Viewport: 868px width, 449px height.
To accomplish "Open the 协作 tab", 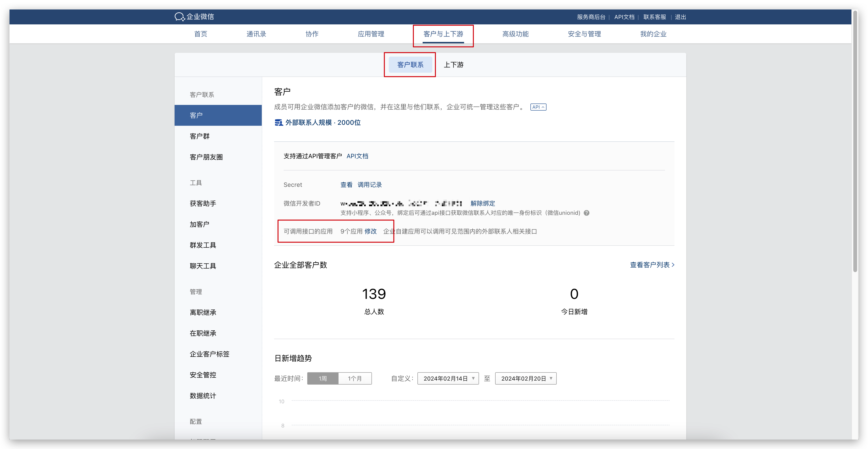I will (x=312, y=34).
